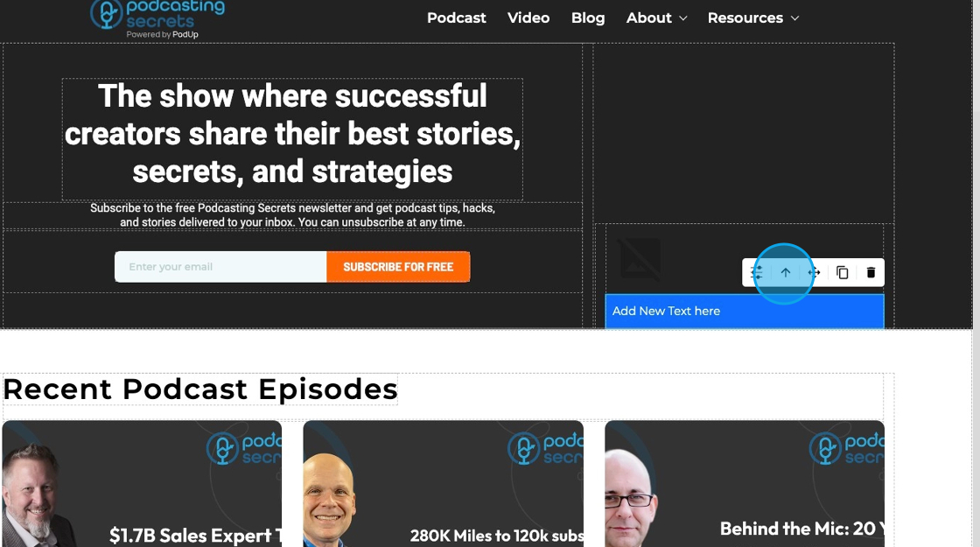
Task: Expand the About dropdown chevron
Action: [x=683, y=18]
